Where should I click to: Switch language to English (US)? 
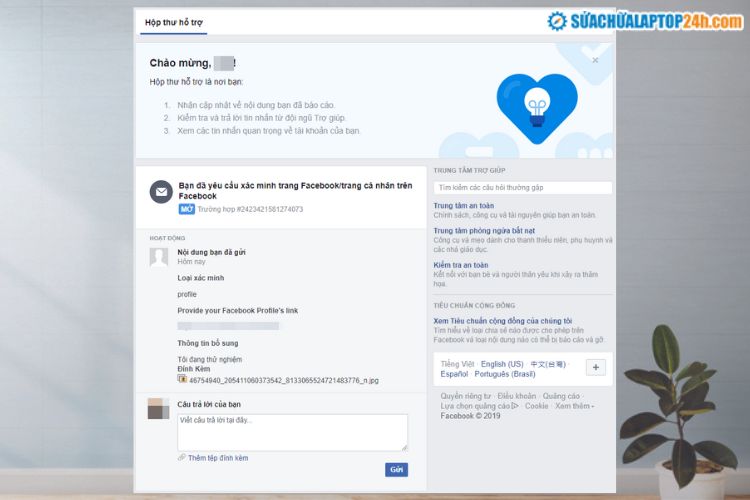502,364
